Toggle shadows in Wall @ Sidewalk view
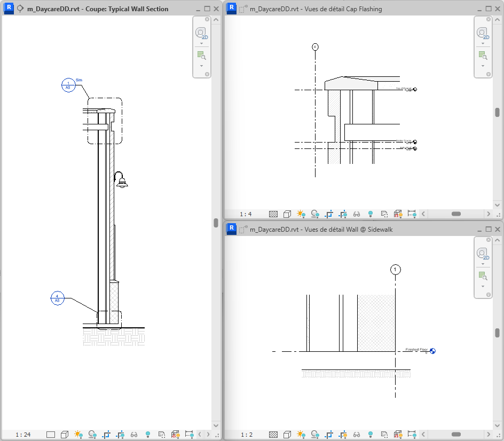Viewport: 504px width, 441px height. (x=315, y=435)
